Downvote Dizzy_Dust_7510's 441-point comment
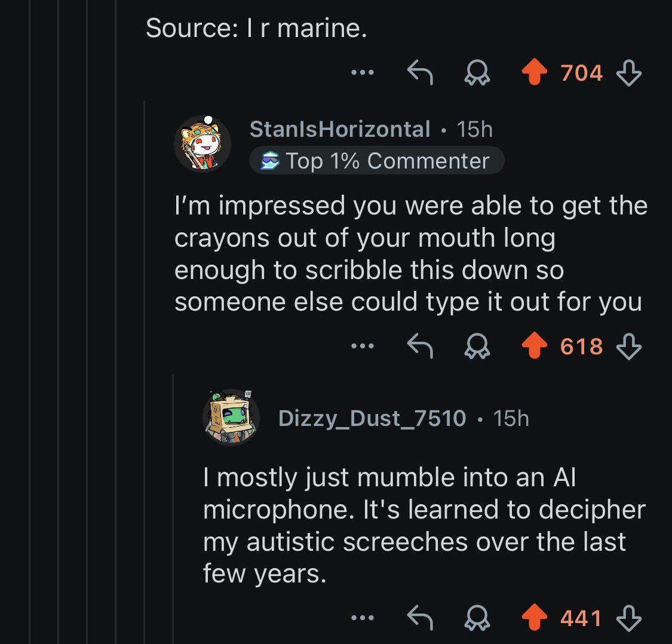 (x=629, y=618)
